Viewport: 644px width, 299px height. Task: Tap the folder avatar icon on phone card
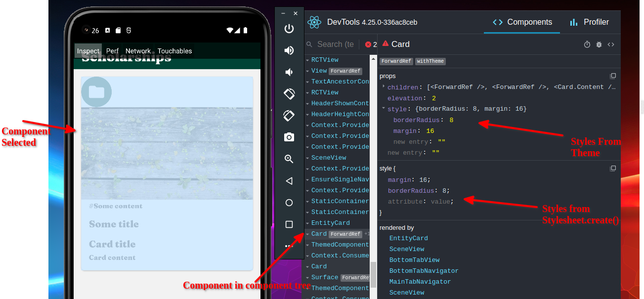coord(96,92)
